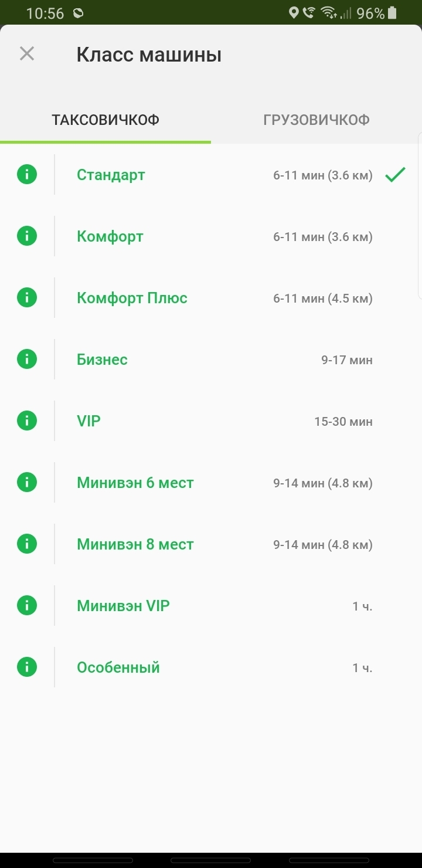Select the Бизнес car class

(x=102, y=360)
